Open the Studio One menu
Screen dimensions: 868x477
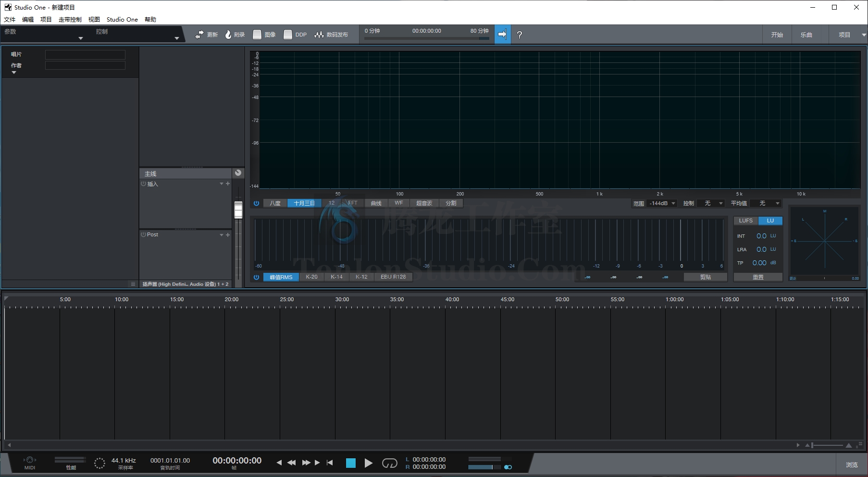point(122,20)
